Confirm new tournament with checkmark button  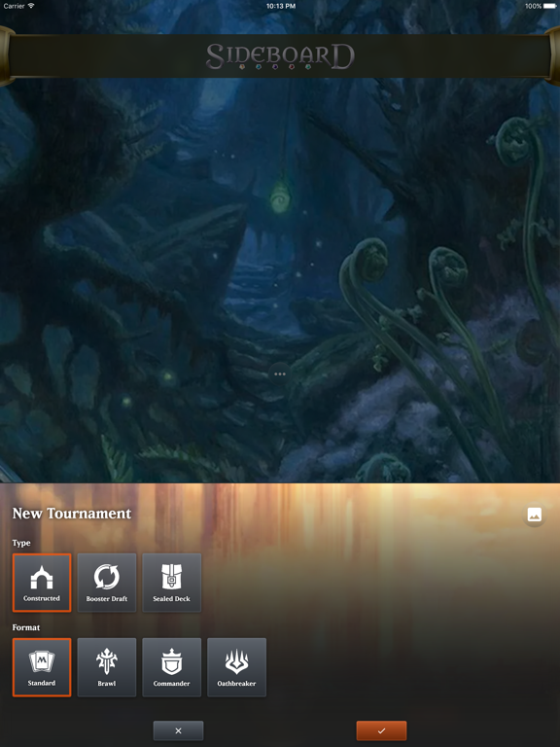point(381,730)
